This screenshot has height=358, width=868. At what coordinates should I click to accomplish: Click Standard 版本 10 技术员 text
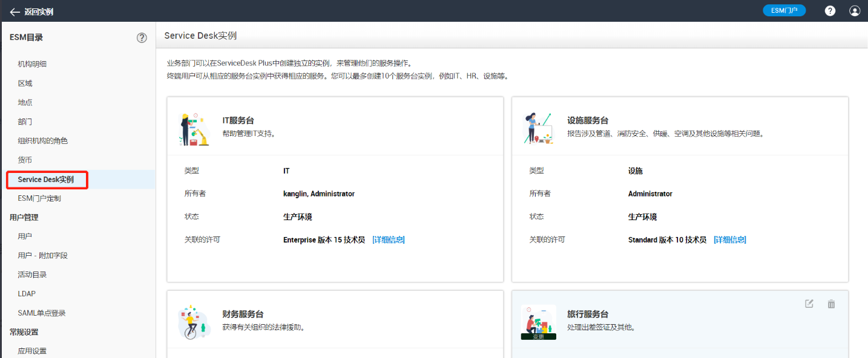668,240
